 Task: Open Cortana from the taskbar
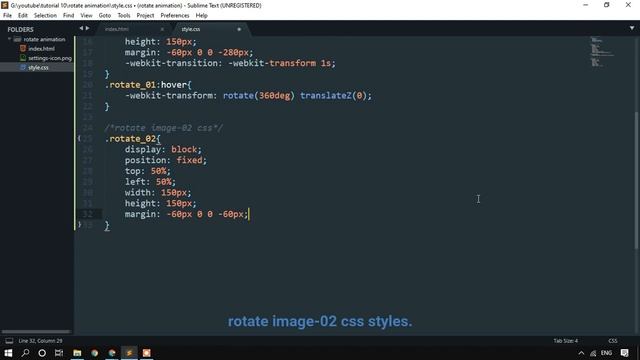pyautogui.click(x=42, y=353)
